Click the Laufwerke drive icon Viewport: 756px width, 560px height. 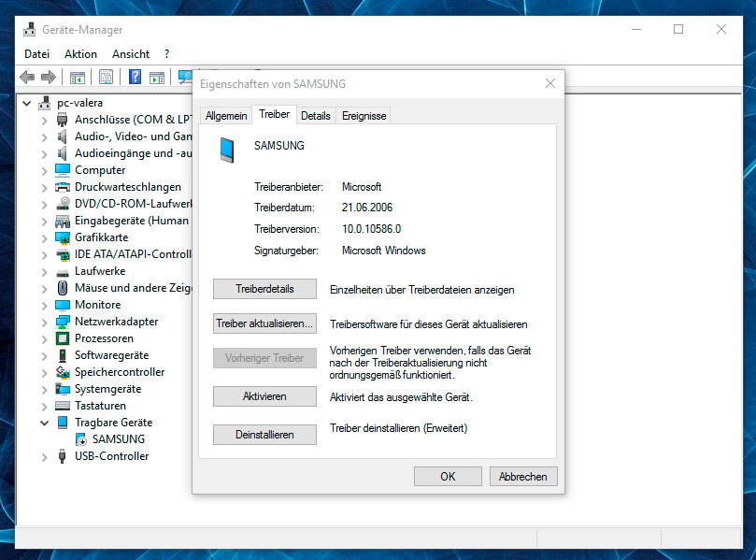tap(63, 273)
